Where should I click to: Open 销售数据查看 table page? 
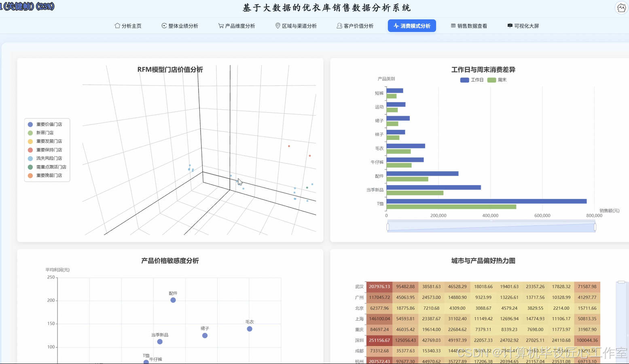(469, 26)
